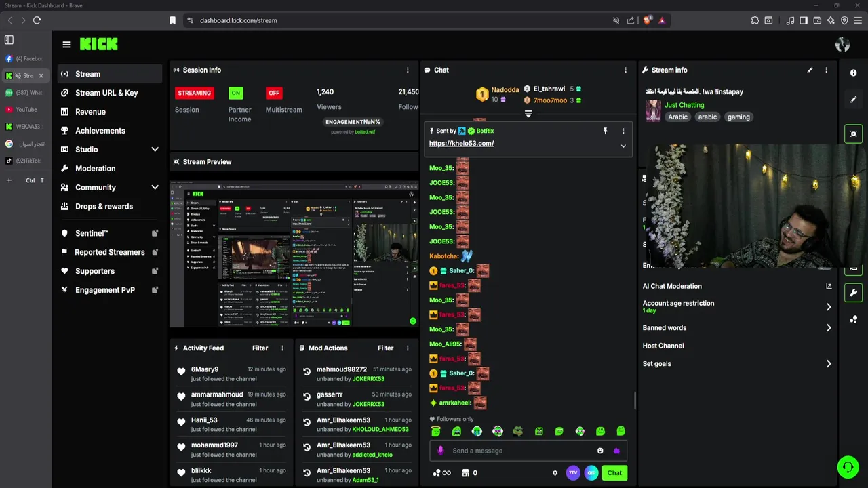Expand the Studio sidebar section

click(x=155, y=149)
